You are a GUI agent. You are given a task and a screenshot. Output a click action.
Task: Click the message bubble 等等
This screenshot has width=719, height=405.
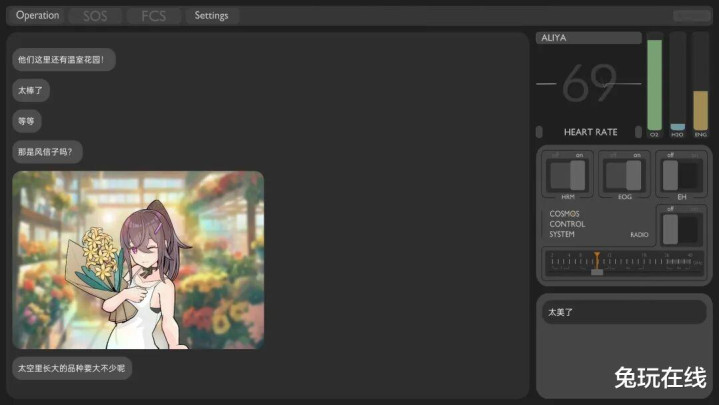pos(27,121)
